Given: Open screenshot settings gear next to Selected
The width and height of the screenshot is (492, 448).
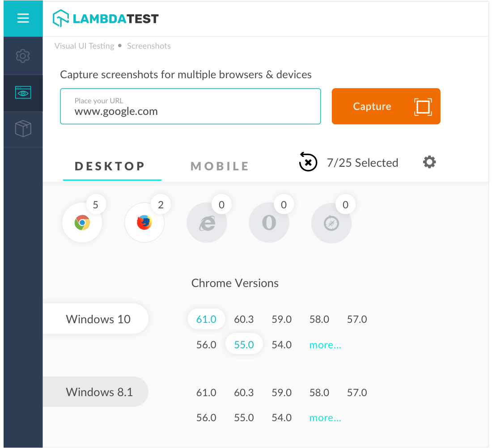Looking at the screenshot, I should click(x=429, y=162).
